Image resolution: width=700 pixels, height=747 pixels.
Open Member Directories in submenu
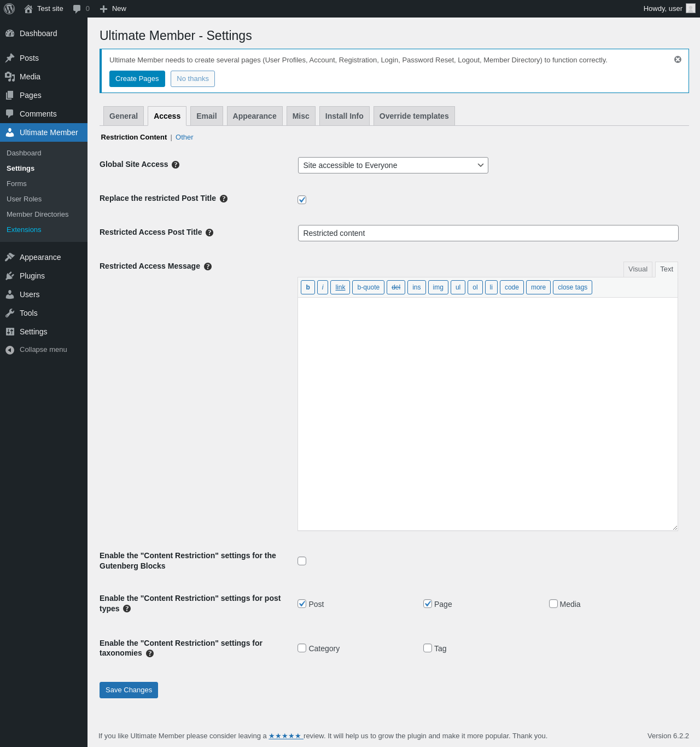click(x=38, y=215)
